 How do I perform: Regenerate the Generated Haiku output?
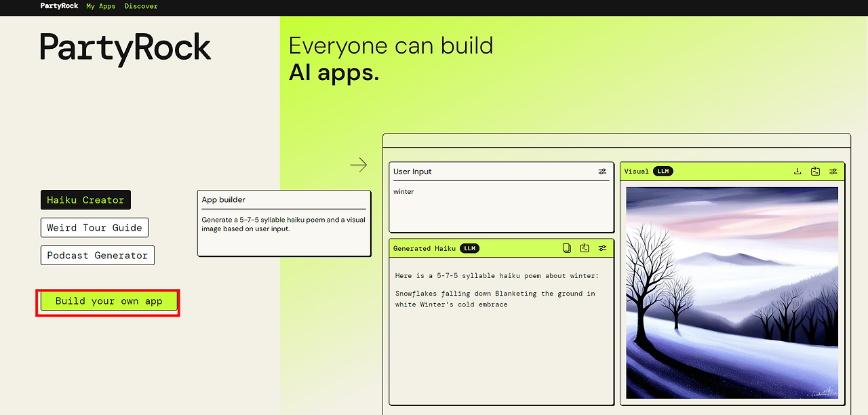pos(585,248)
